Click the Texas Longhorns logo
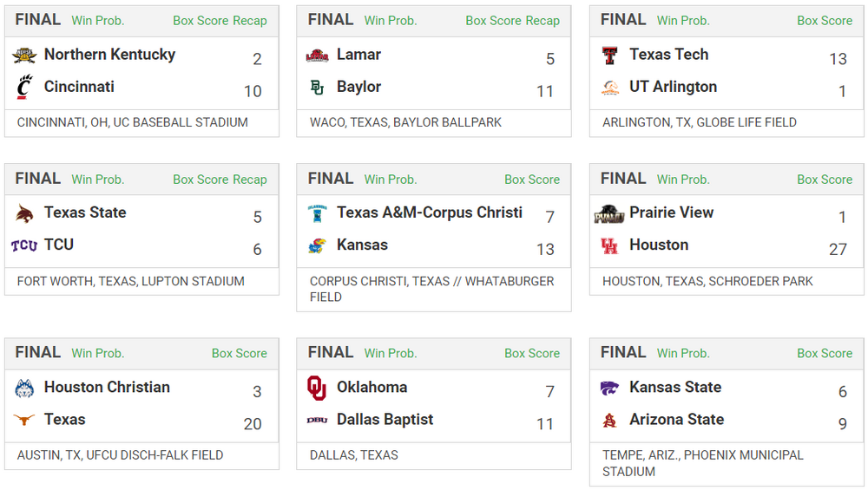The height and width of the screenshot is (490, 868). tap(24, 420)
